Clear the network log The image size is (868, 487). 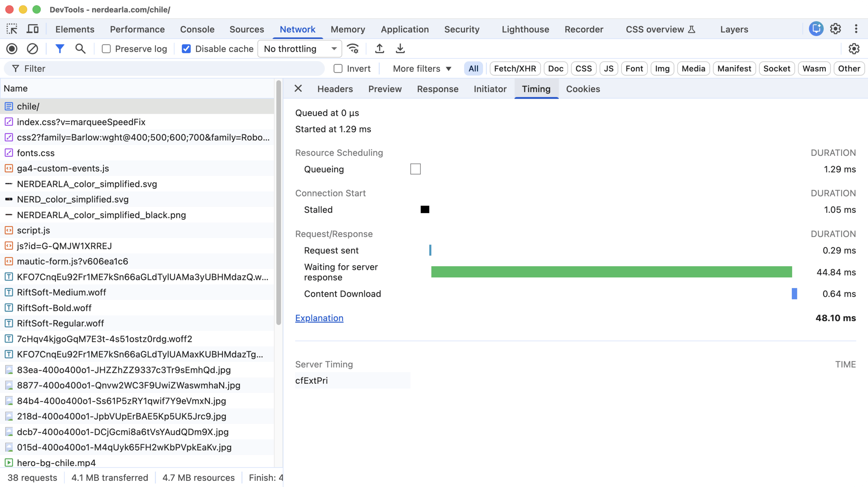(x=32, y=49)
